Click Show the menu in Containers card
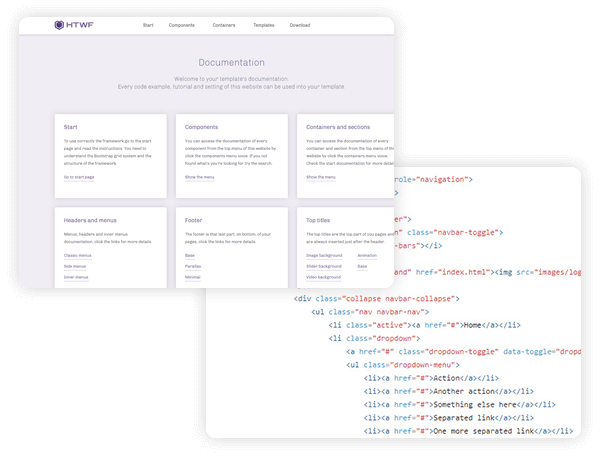Screen dimensions: 600x456 coord(321,177)
